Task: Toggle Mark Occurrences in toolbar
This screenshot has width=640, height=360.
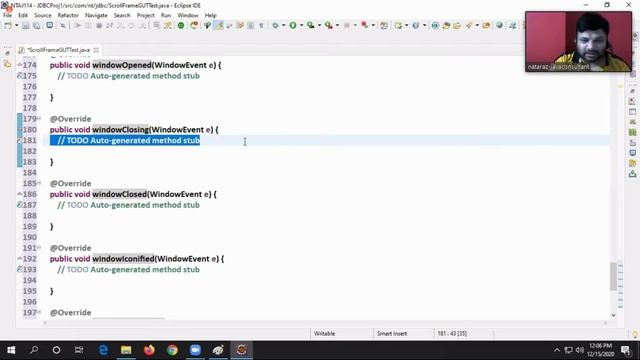Action: [x=219, y=26]
